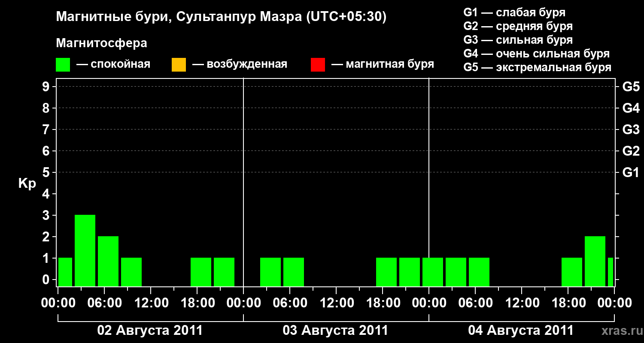Select the Kp 3 bar on 02 August
644x343 pixels.
[85, 250]
